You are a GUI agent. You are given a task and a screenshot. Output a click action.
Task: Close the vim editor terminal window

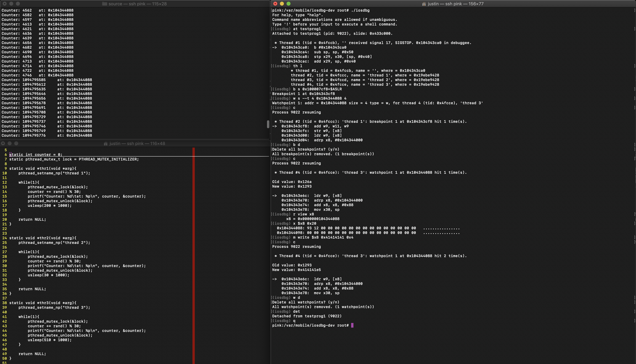(x=3, y=143)
